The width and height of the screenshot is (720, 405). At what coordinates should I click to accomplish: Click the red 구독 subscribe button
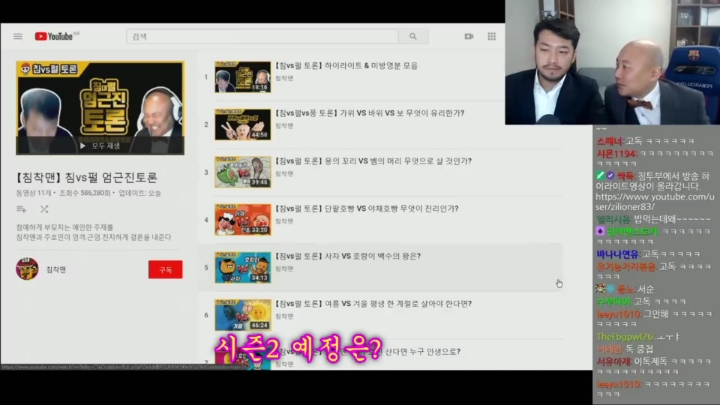click(165, 270)
